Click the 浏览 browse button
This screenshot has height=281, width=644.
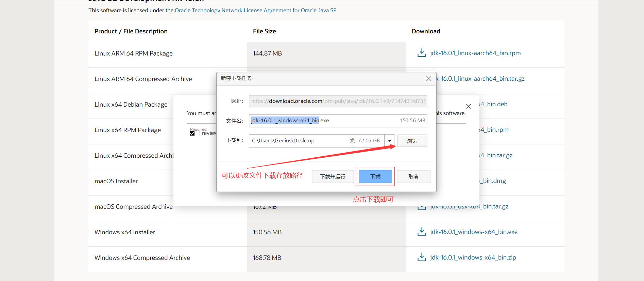pos(412,141)
